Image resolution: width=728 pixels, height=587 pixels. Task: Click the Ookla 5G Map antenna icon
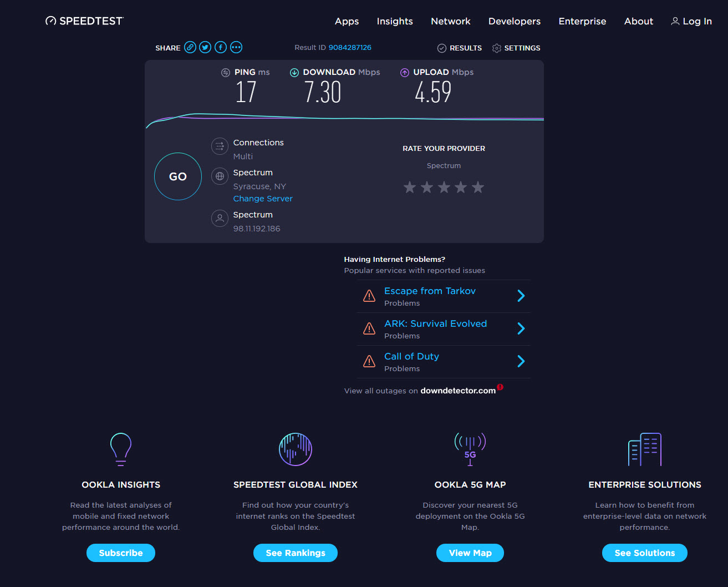(470, 449)
